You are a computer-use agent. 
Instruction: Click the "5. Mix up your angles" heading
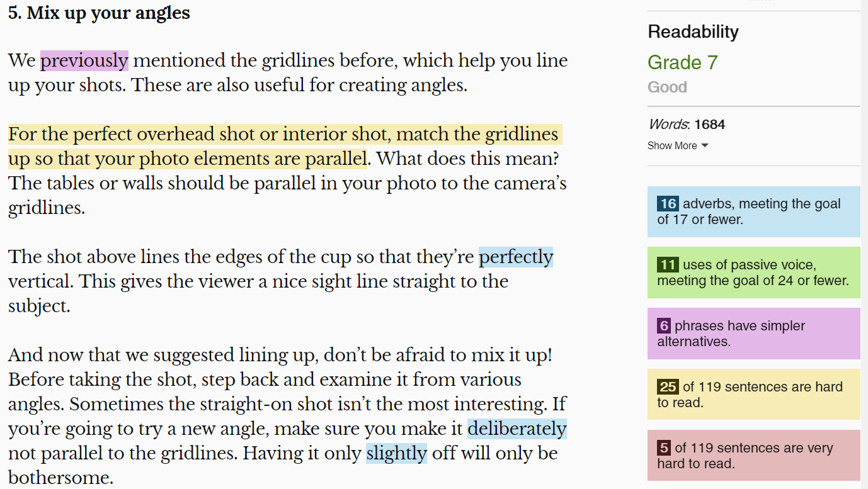(99, 13)
